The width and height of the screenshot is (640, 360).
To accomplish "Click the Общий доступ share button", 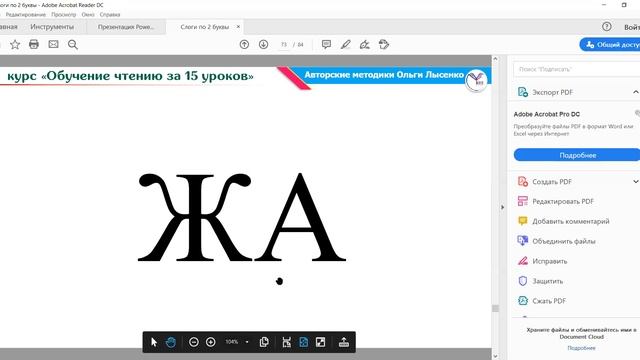I will coord(611,44).
